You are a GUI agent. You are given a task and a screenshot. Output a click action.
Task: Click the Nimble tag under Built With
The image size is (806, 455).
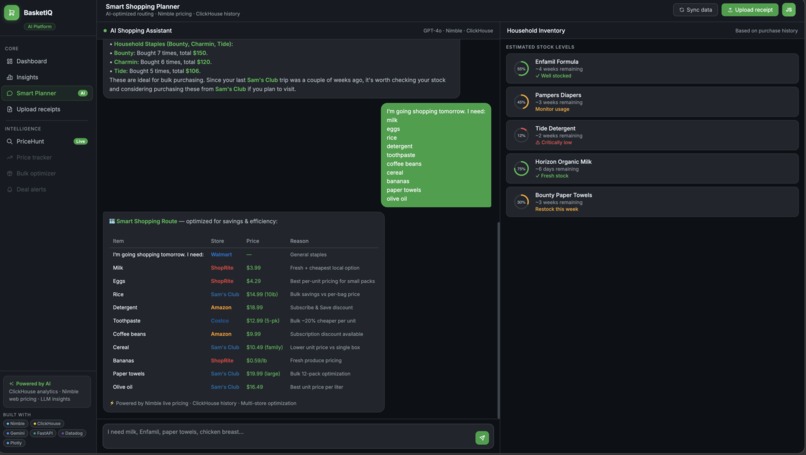[x=15, y=424]
